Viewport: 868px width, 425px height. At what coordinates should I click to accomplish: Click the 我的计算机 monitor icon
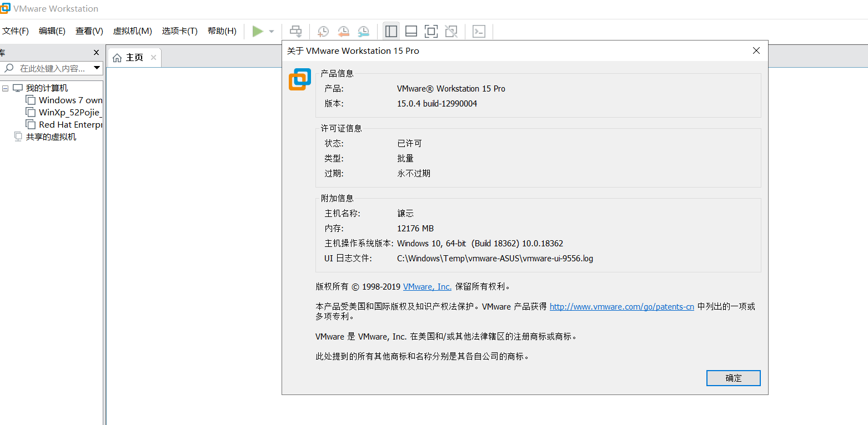point(18,88)
